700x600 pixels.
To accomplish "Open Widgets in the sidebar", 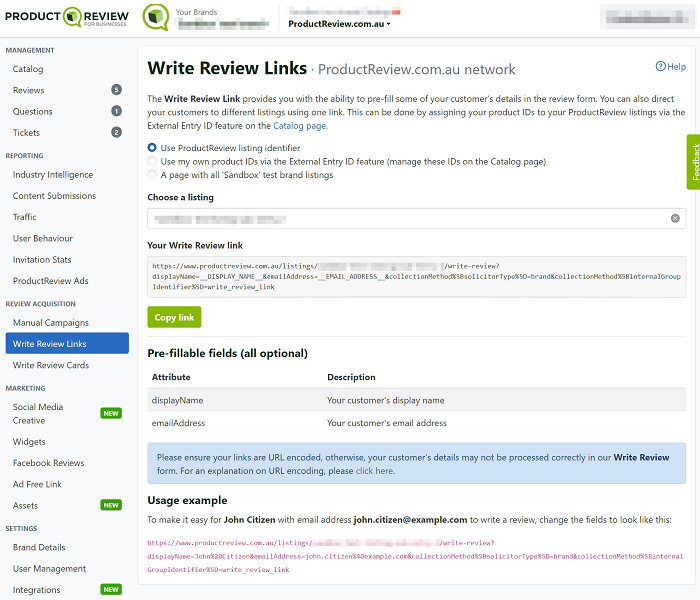I will pyautogui.click(x=29, y=442).
